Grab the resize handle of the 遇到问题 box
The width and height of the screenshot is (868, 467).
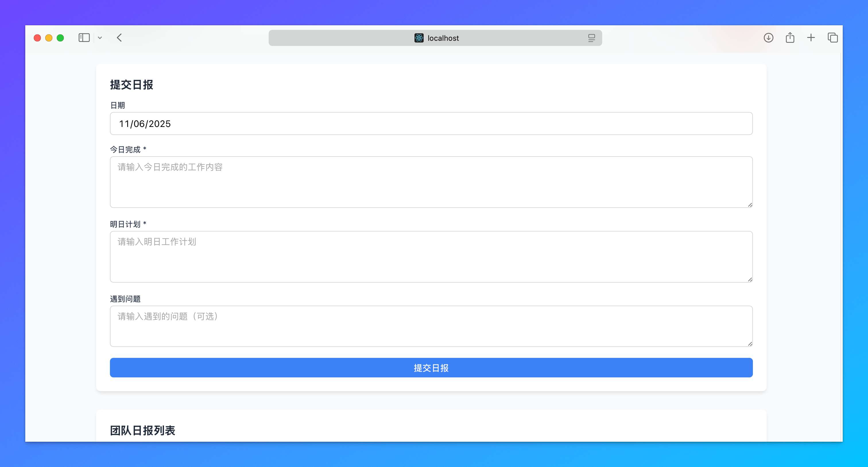(750, 344)
